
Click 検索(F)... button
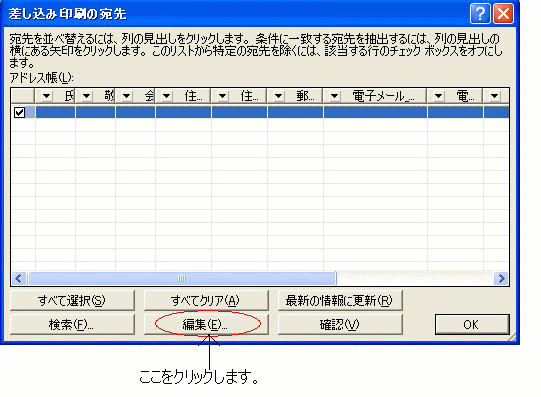(x=72, y=324)
